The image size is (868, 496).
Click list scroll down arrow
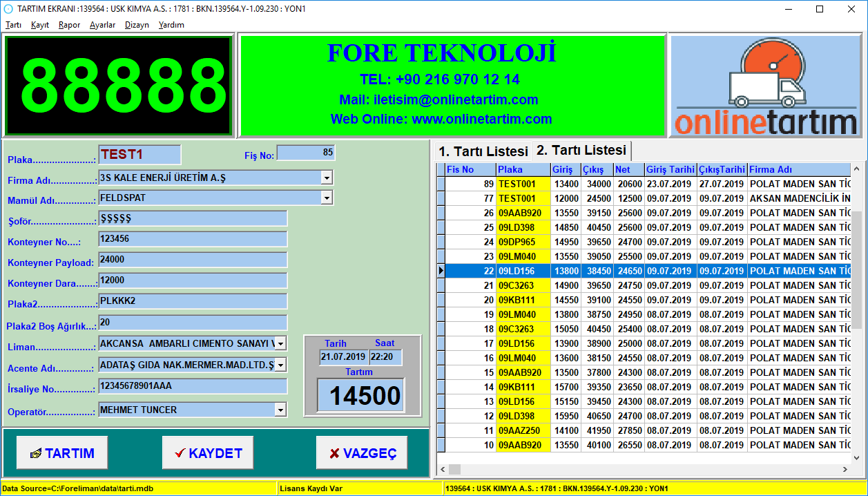(x=857, y=457)
